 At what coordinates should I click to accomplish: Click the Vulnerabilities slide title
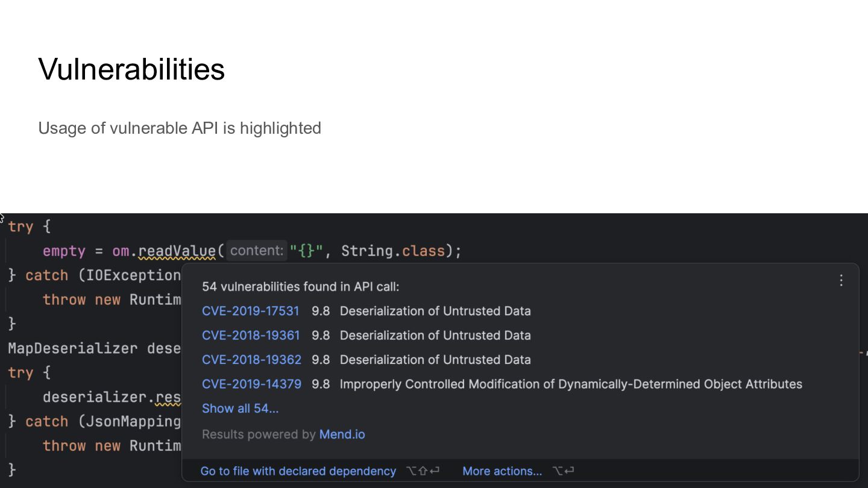click(131, 69)
